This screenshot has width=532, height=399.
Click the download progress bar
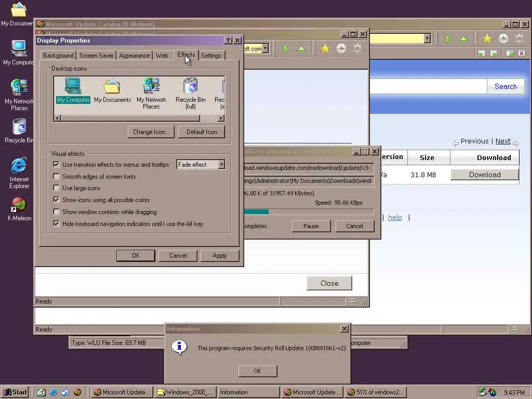point(309,212)
